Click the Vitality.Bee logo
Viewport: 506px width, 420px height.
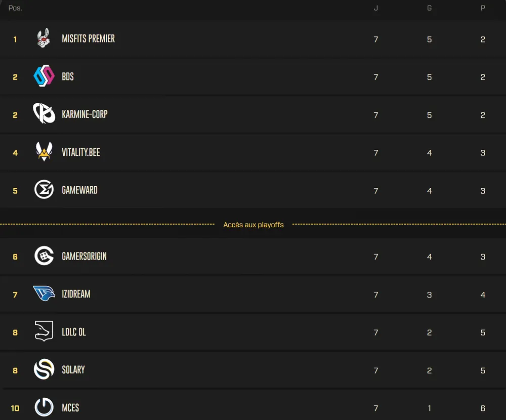click(x=44, y=152)
